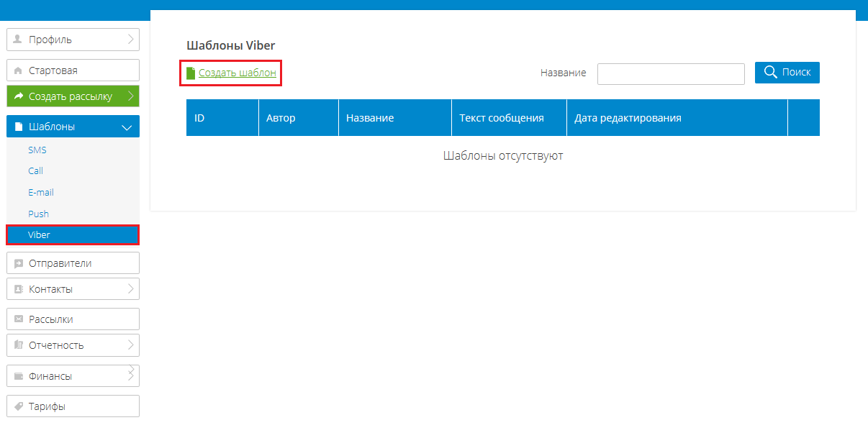The image size is (868, 433).
Task: Click the Финансы wallet icon
Action: [19, 376]
